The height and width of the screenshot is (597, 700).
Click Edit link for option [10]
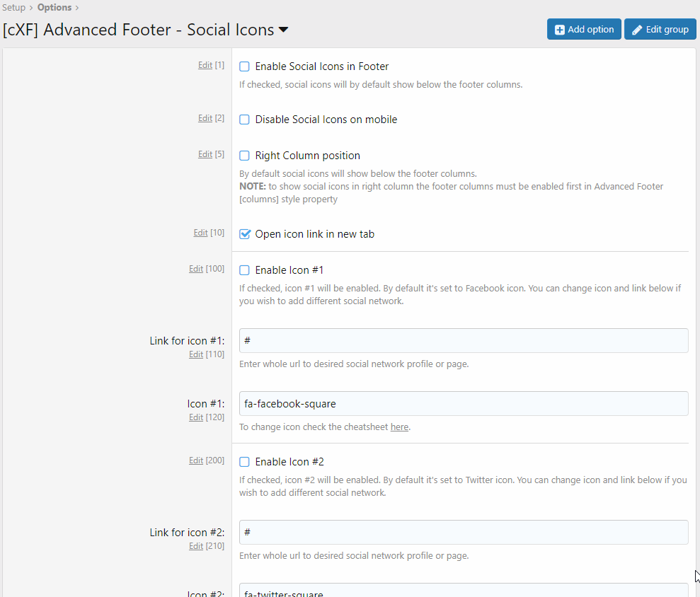[x=200, y=233]
